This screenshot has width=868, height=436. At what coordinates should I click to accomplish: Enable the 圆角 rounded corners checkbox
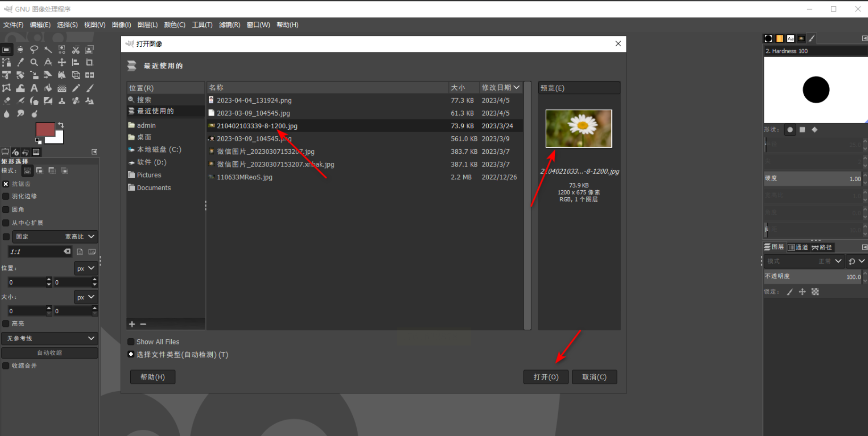pyautogui.click(x=6, y=210)
